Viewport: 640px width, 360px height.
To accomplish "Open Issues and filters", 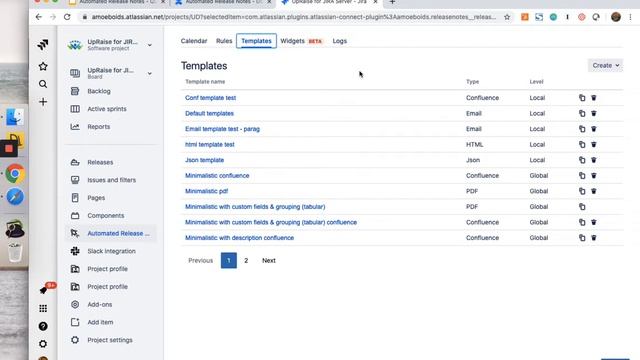I will [x=110, y=180].
